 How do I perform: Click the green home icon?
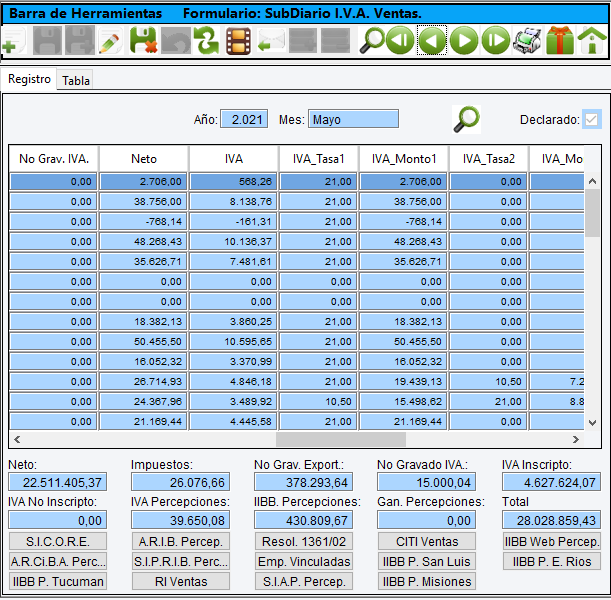(592, 40)
